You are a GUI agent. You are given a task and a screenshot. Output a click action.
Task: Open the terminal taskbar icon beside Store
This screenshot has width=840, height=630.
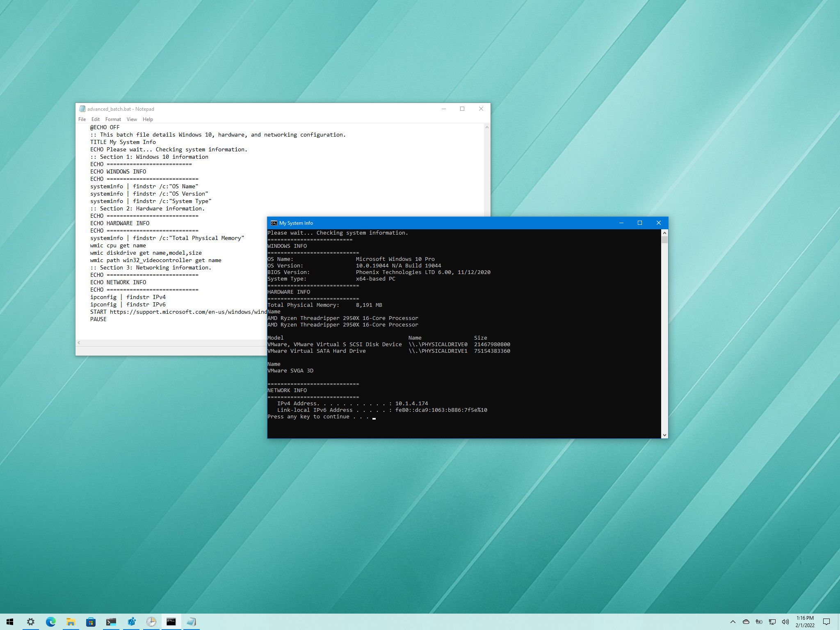111,622
